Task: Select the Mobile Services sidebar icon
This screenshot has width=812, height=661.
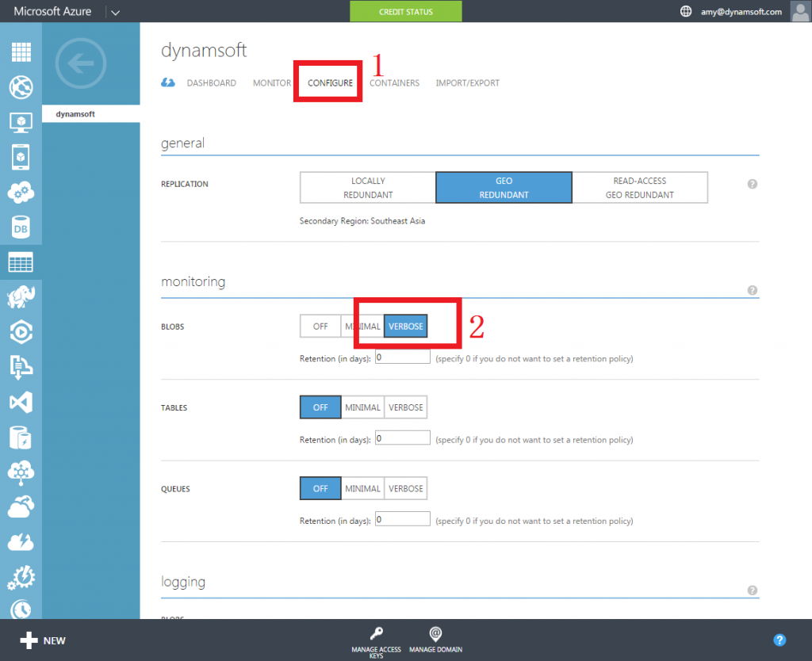Action: click(x=21, y=158)
